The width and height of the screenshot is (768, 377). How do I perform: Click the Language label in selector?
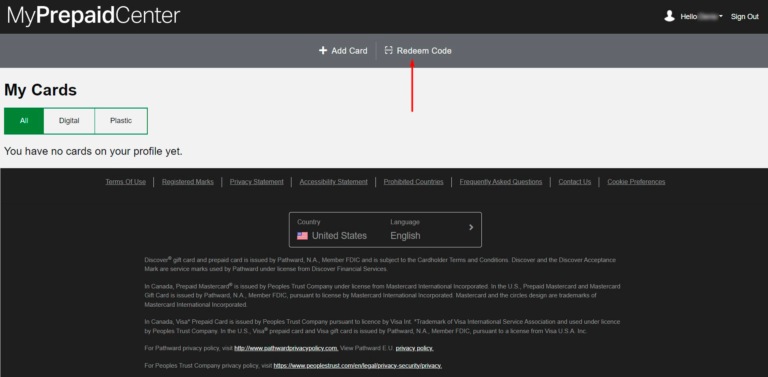pos(405,222)
